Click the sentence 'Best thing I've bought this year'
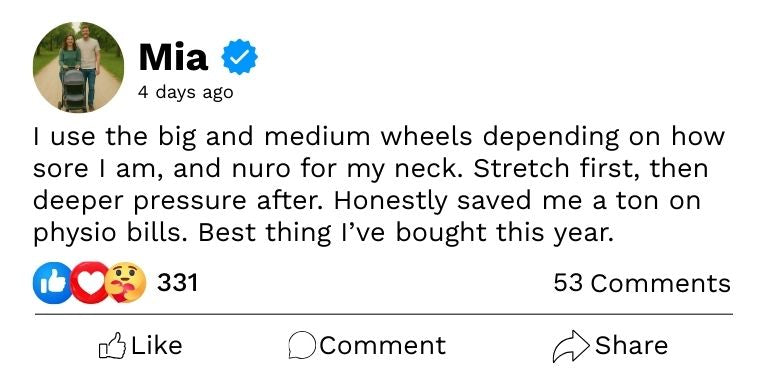This screenshot has height=384, width=768. point(406,234)
